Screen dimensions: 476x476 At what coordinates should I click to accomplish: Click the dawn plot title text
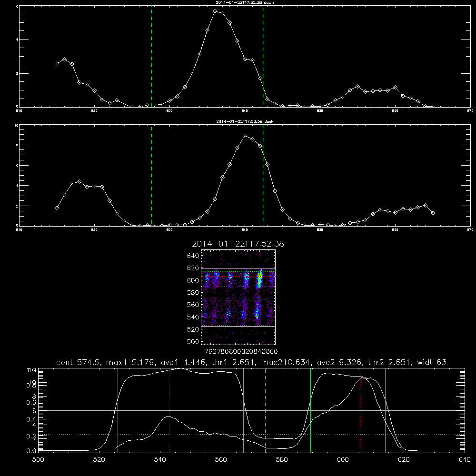[x=245, y=2]
